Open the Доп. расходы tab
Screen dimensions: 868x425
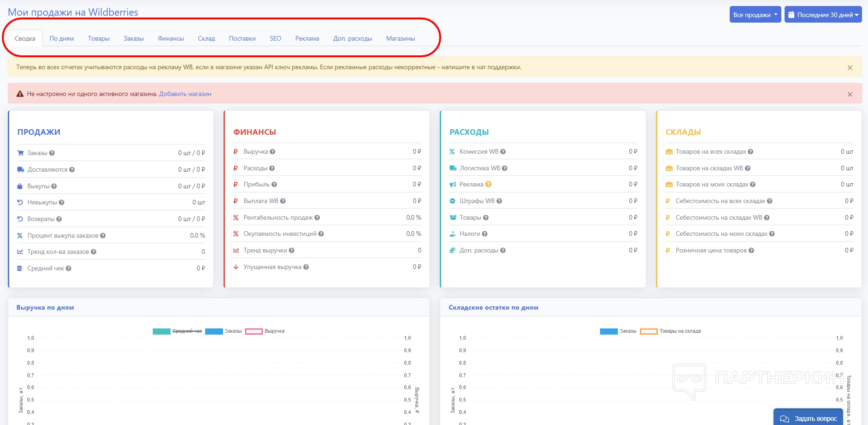tap(353, 38)
